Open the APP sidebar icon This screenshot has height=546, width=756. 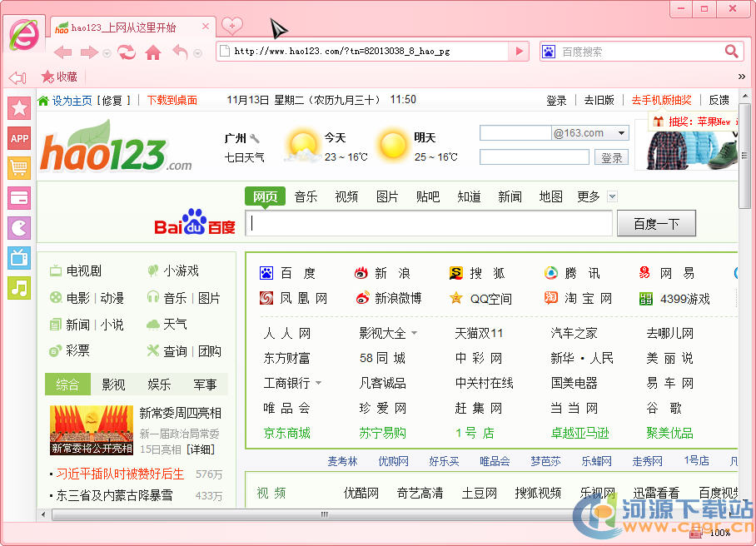click(x=19, y=138)
